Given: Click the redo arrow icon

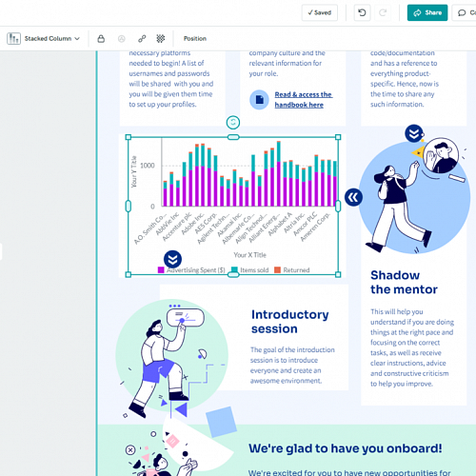Looking at the screenshot, I should [x=383, y=12].
